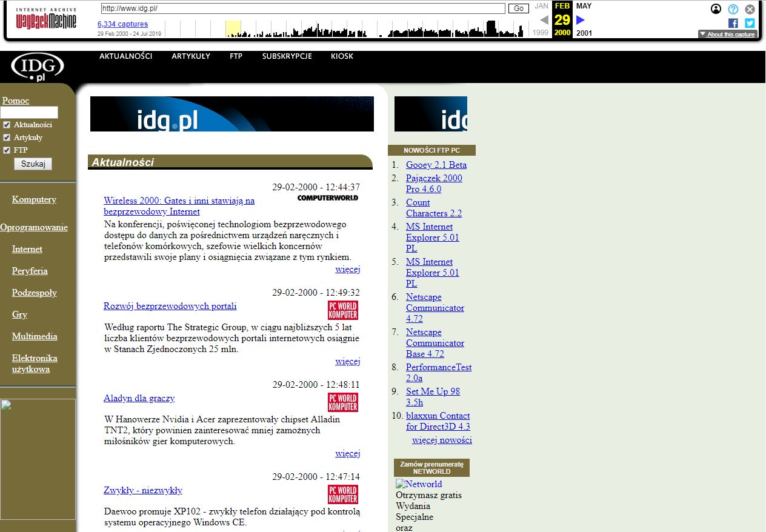This screenshot has width=766, height=532.
Task: Open Komputery category link
Action: [34, 199]
